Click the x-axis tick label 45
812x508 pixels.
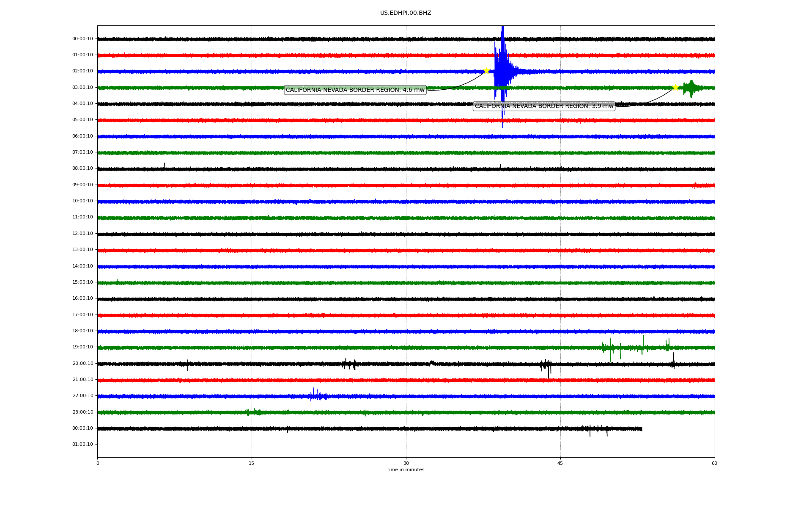560,463
